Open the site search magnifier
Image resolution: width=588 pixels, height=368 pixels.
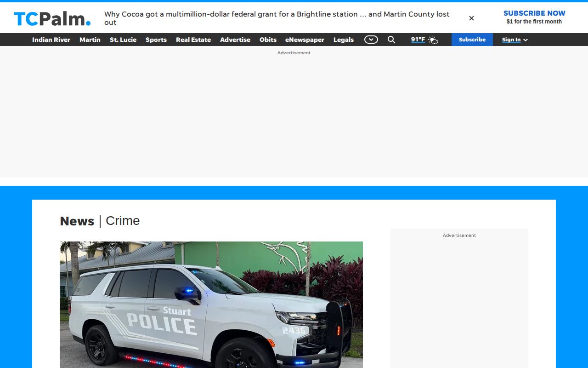(x=391, y=40)
